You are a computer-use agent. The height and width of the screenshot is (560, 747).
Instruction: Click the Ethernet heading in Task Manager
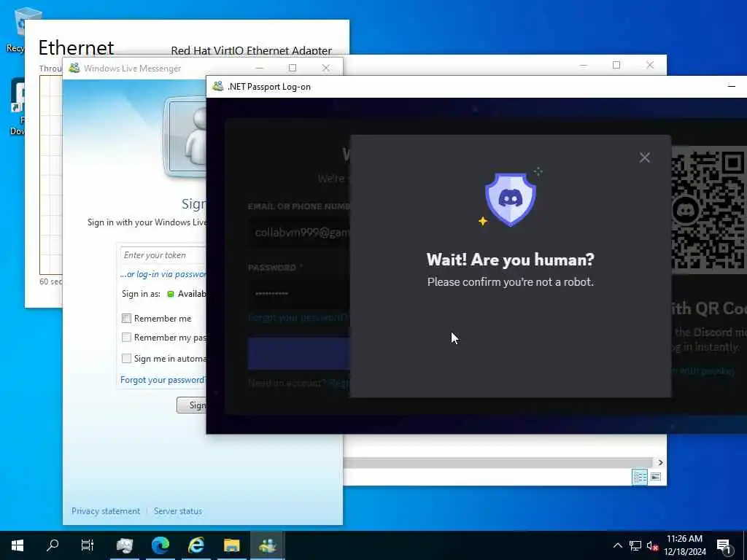(x=76, y=48)
